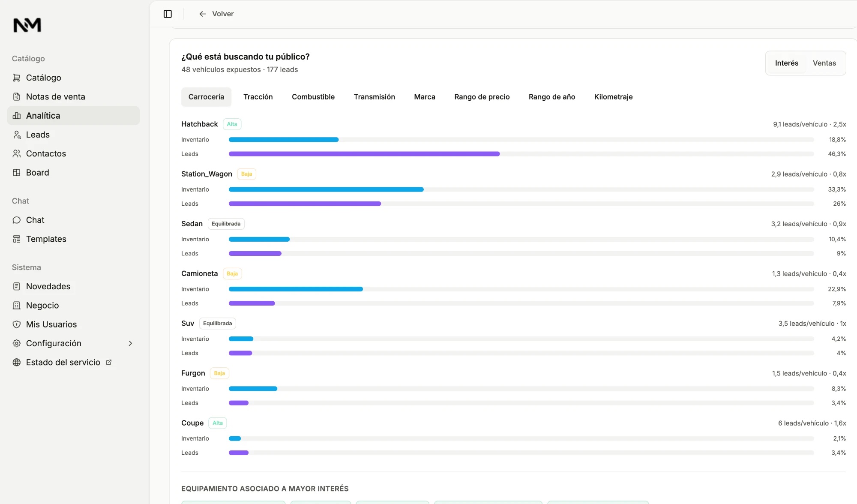Click the Mis Usuarios shield icon

coord(17,324)
